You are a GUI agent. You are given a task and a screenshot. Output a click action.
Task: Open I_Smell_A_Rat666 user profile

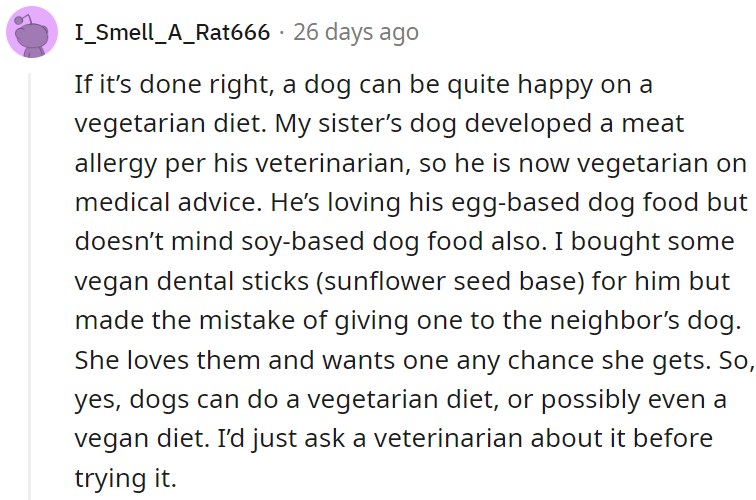click(x=172, y=33)
